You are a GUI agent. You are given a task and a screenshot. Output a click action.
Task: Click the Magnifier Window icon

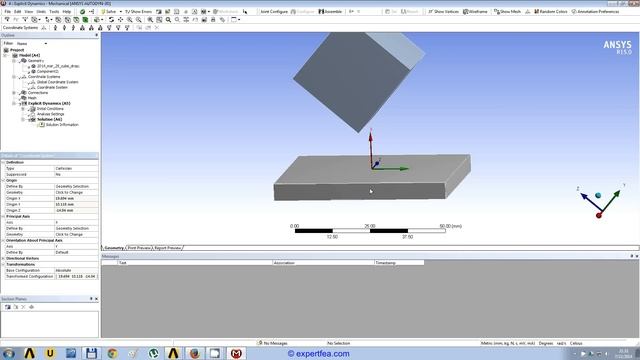click(x=159, y=20)
